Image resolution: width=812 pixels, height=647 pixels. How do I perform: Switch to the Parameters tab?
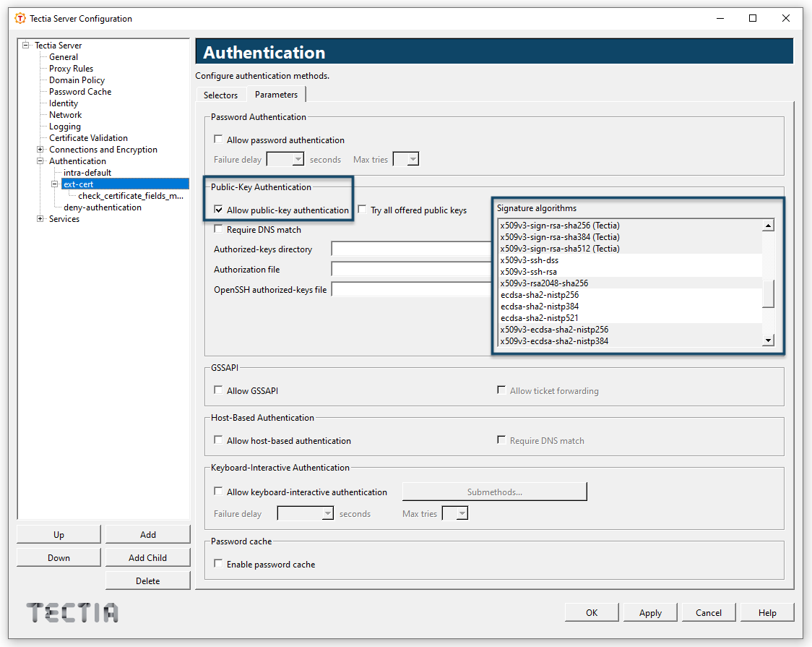click(276, 94)
